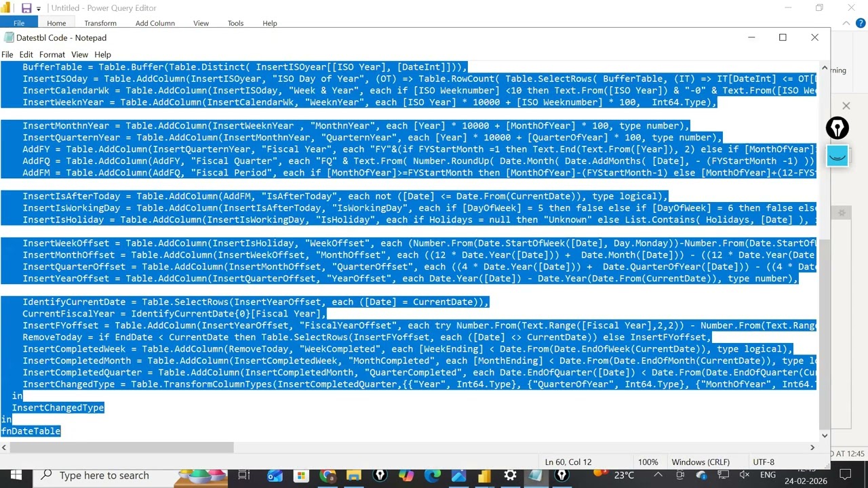Screen dimensions: 868x488
Task: Open Google Chrome from taskbar
Action: [328, 475]
